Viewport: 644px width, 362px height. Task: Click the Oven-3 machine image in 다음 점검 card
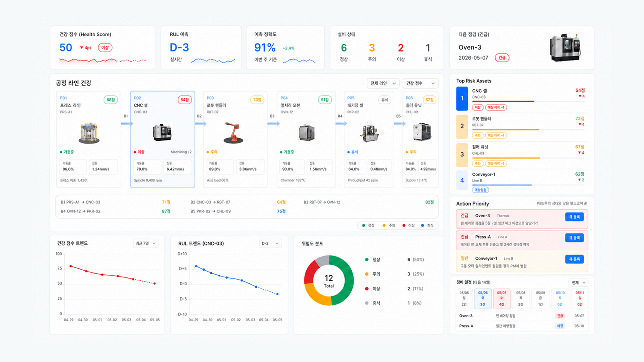point(565,48)
